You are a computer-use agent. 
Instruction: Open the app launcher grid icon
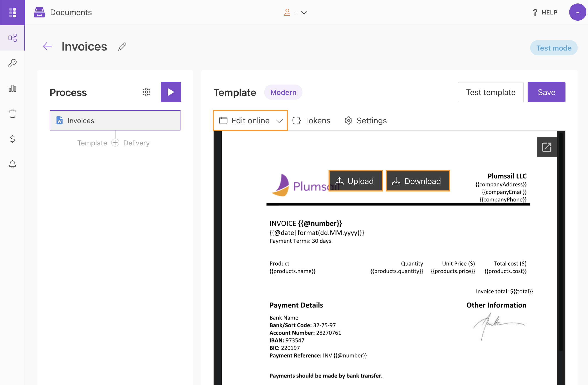[12, 12]
